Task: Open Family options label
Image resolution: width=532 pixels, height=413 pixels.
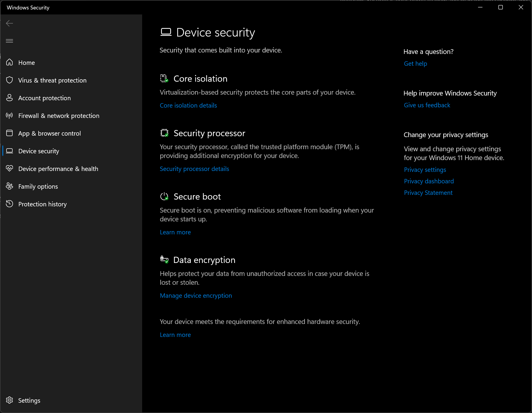Action: click(38, 186)
